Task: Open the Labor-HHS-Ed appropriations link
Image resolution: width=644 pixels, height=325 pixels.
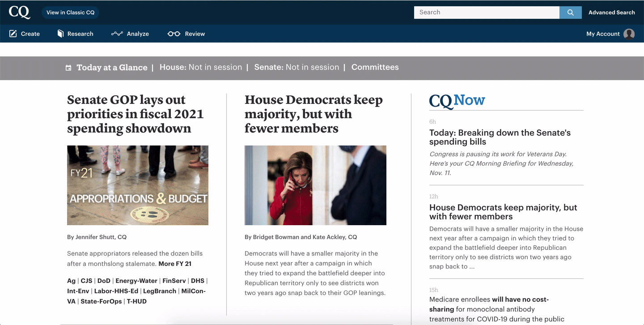Action: pos(116,291)
